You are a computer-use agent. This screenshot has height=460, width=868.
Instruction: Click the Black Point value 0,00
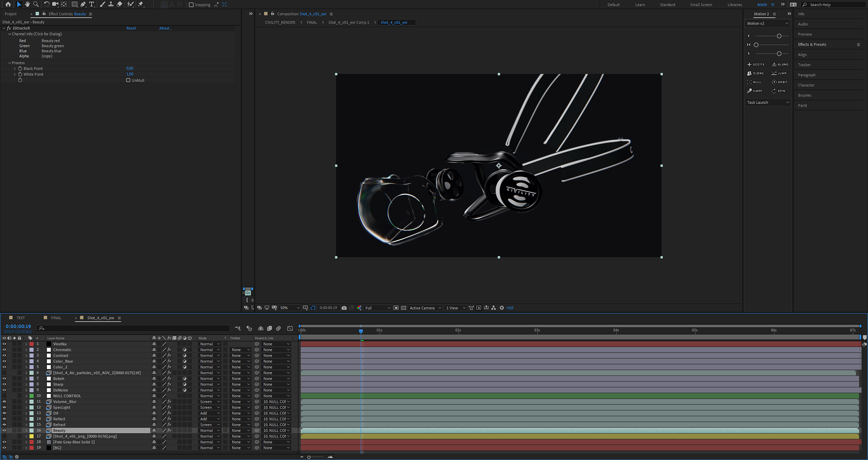point(130,69)
